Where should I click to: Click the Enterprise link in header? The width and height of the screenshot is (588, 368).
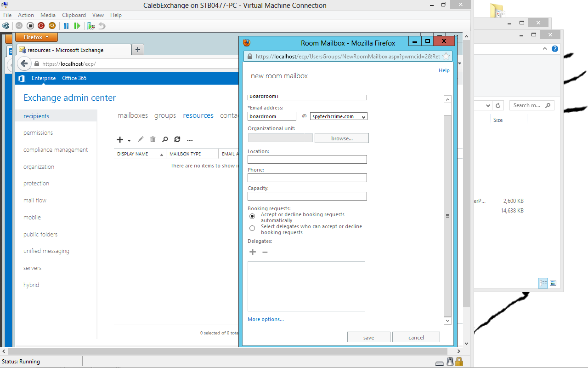click(44, 78)
